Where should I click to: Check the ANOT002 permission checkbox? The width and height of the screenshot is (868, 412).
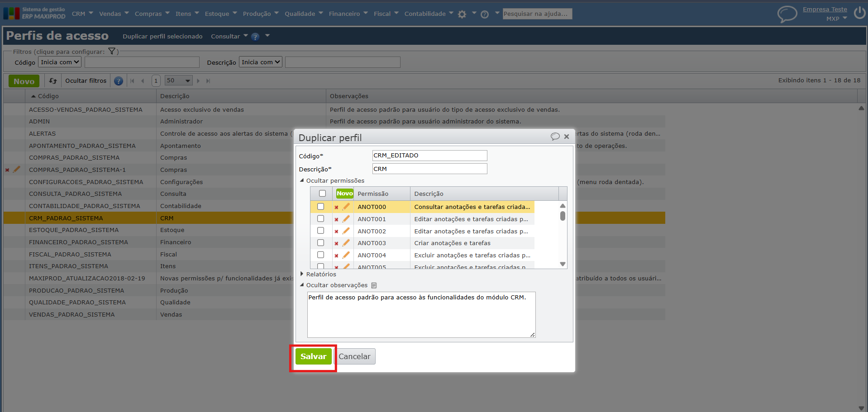[x=320, y=231]
